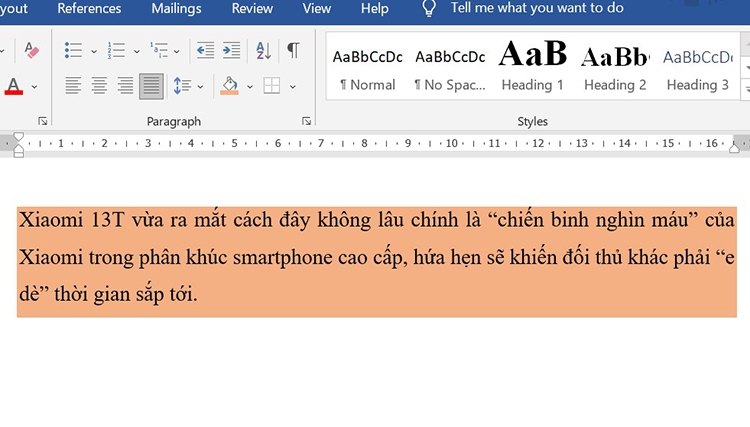The width and height of the screenshot is (750, 427).
Task: Apply the orange Shading paint bucket
Action: [x=230, y=86]
